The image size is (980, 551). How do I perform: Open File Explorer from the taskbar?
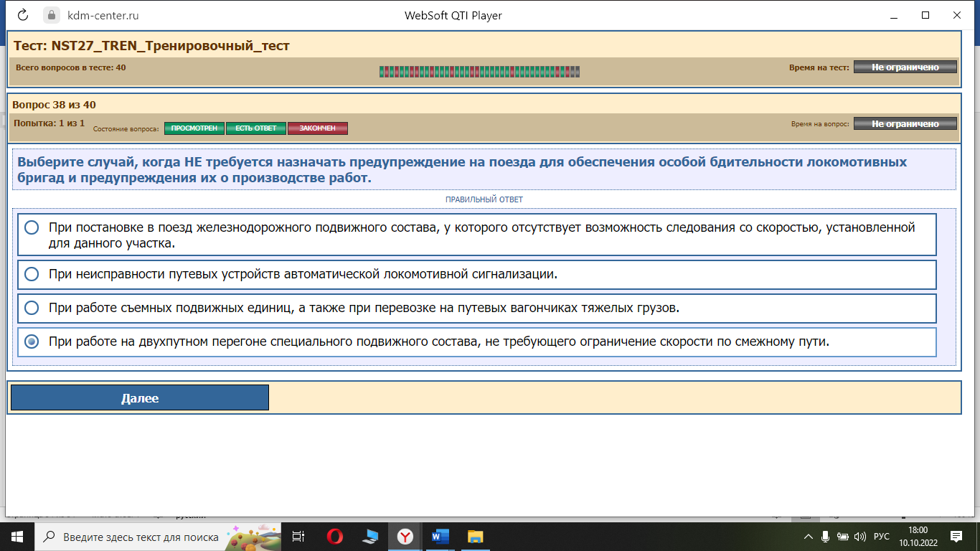coord(475,536)
